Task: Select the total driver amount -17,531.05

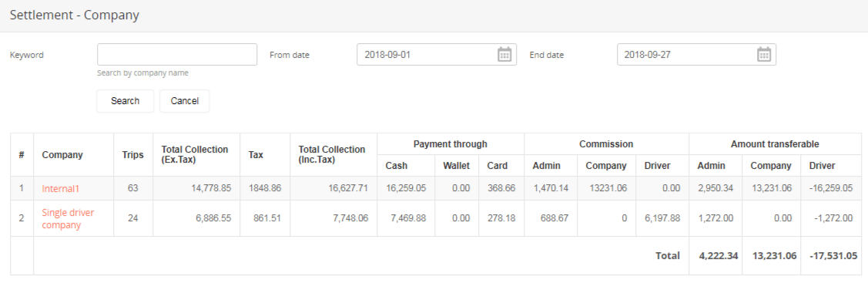Action: pos(833,256)
